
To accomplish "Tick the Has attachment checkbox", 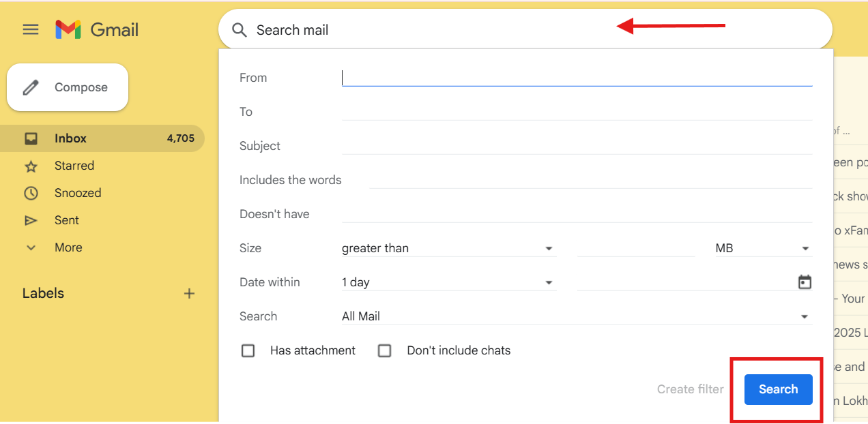I will tap(248, 350).
